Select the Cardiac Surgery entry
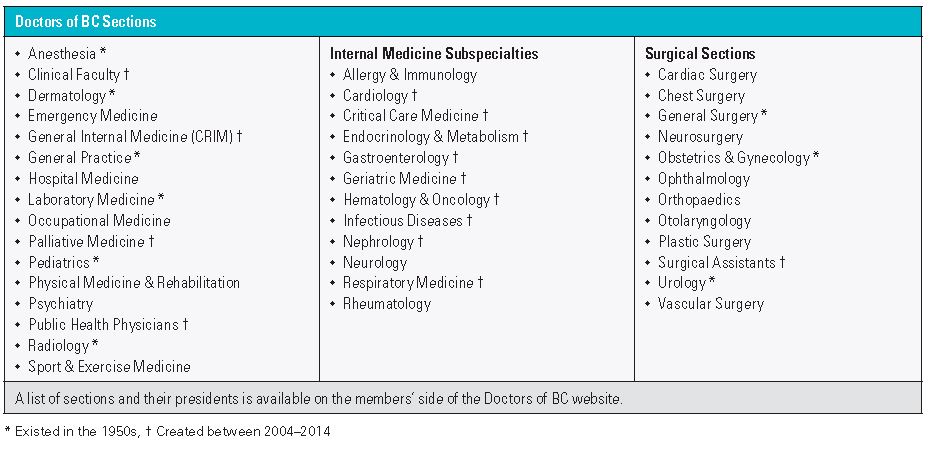 707,75
